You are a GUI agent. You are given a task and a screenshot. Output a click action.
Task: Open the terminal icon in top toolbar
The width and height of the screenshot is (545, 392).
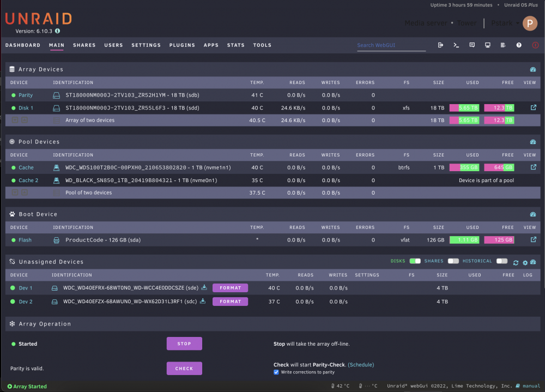(456, 45)
